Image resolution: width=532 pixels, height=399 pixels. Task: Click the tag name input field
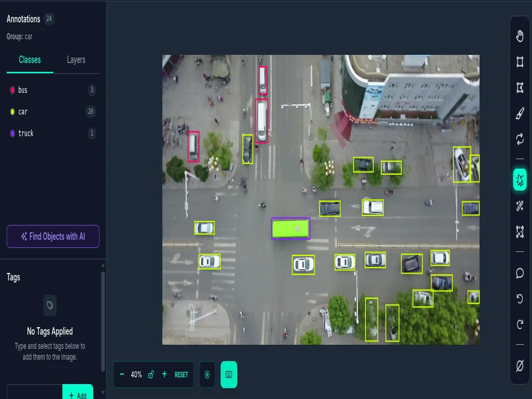click(34, 392)
